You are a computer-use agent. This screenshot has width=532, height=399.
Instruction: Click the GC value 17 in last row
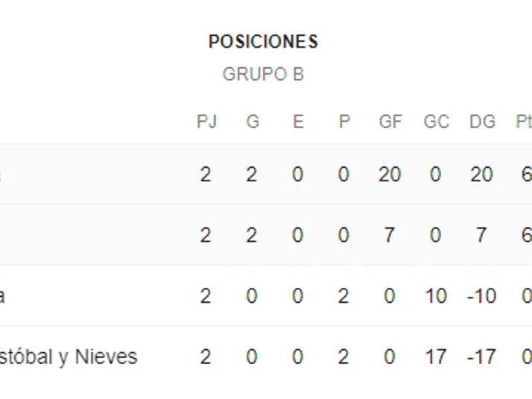coord(436,356)
